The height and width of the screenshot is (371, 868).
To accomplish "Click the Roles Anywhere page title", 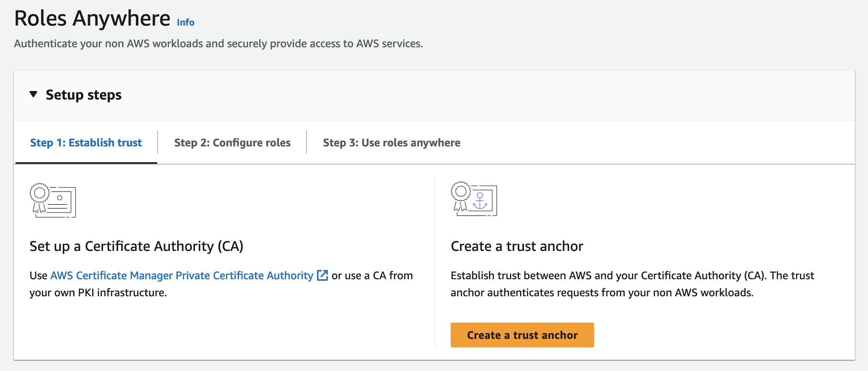I will [92, 18].
